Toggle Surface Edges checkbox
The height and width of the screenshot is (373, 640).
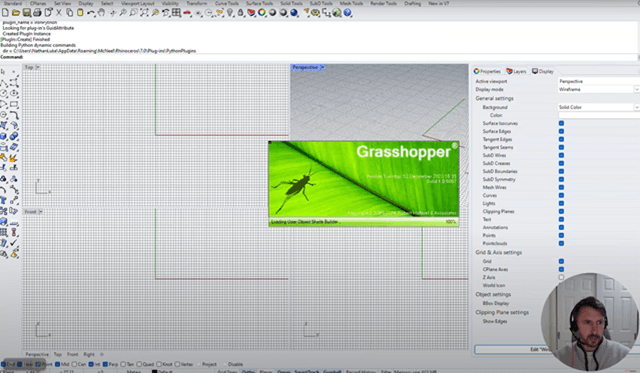[561, 131]
